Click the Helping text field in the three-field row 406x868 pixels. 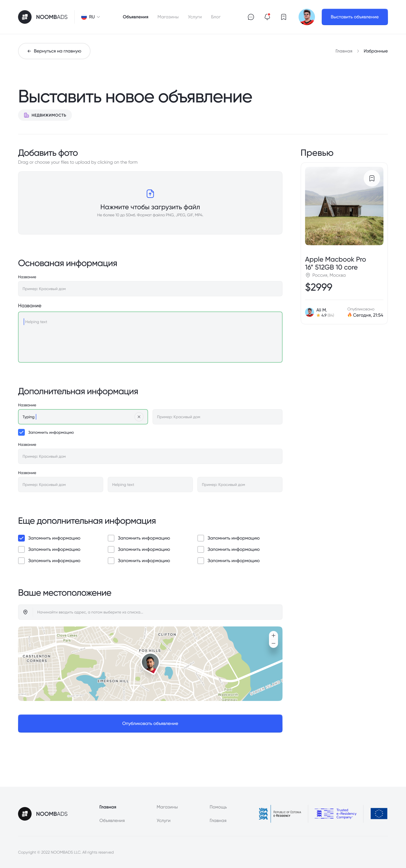[150, 485]
